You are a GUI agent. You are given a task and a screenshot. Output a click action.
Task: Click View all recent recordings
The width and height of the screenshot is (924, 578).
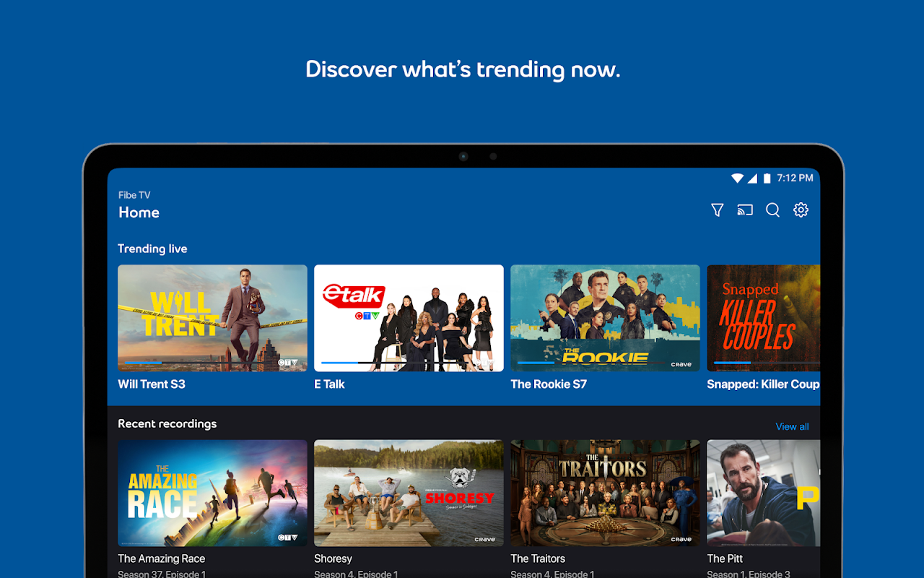pos(792,426)
